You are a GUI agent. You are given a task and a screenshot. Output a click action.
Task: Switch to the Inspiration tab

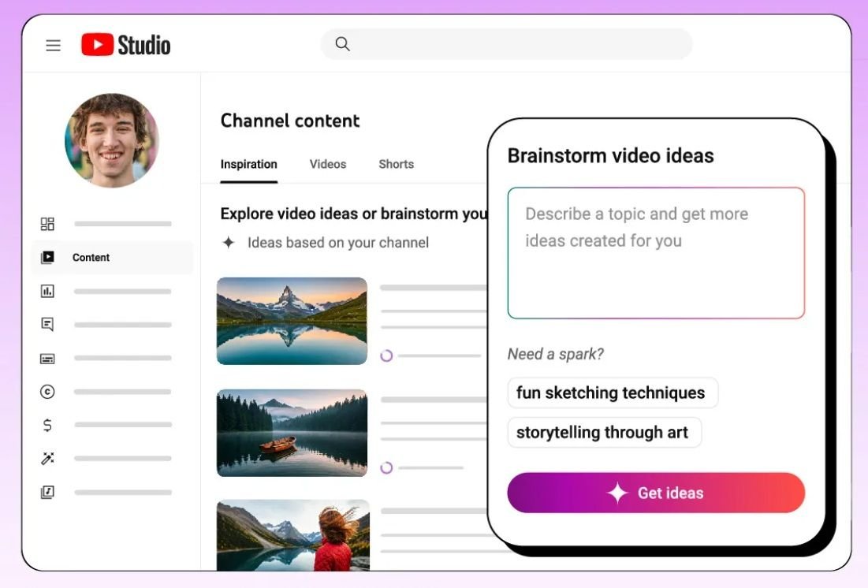pyautogui.click(x=248, y=164)
